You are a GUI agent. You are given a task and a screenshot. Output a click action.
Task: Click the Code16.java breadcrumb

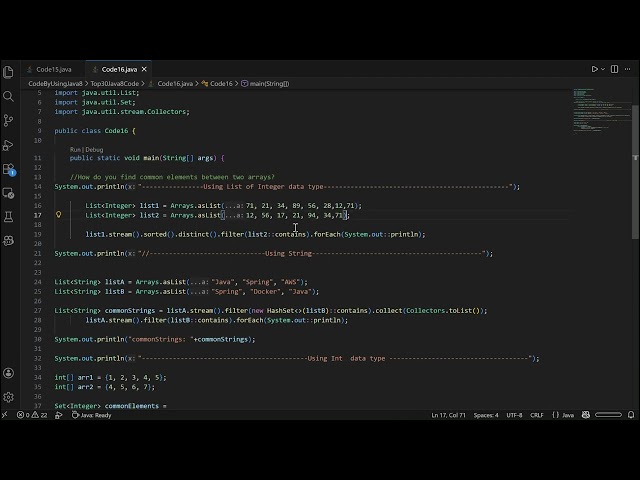point(175,84)
